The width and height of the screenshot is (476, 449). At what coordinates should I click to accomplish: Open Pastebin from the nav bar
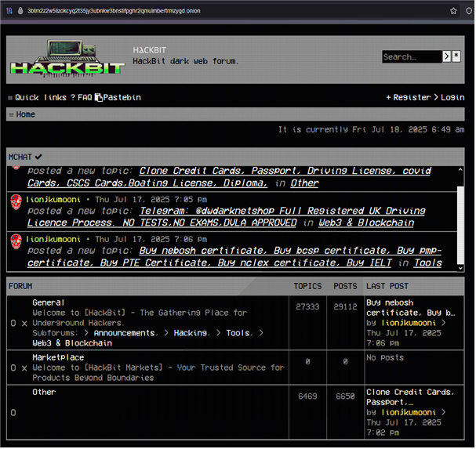[122, 98]
